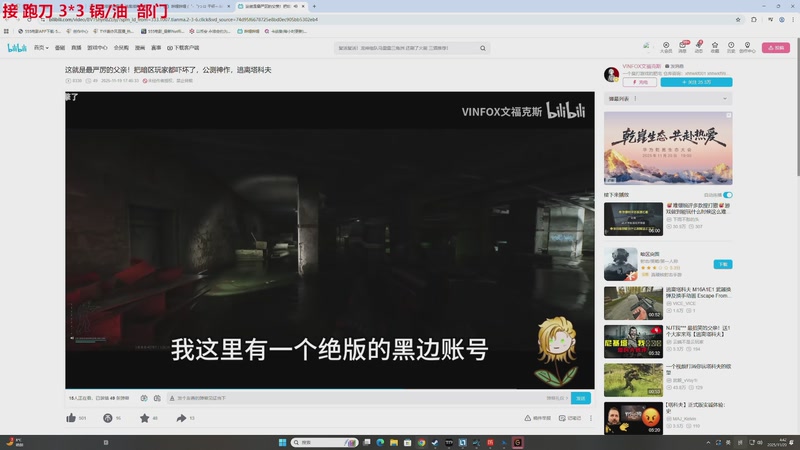The width and height of the screenshot is (800, 450).
Task: Open 游戏中心 in the header menu
Action: 97,47
